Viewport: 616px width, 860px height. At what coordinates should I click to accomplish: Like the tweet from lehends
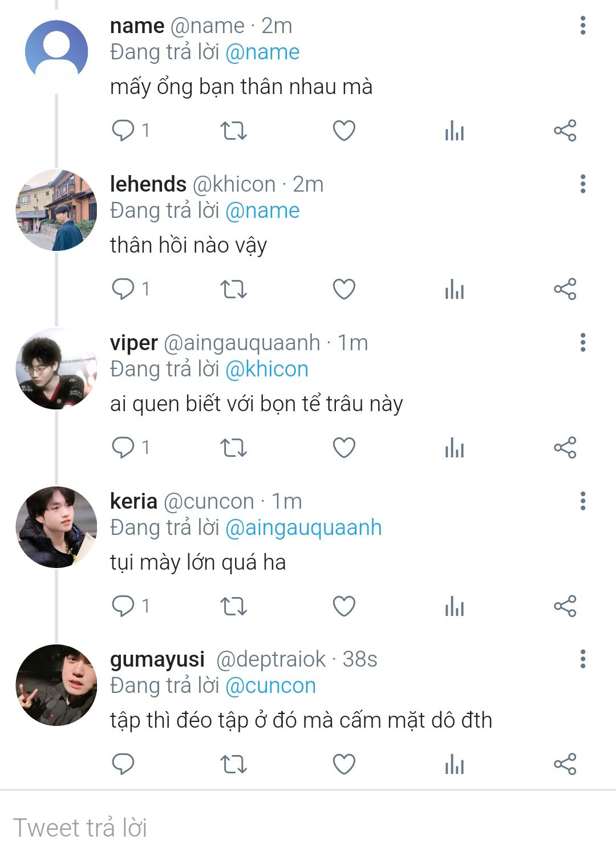coord(344,289)
